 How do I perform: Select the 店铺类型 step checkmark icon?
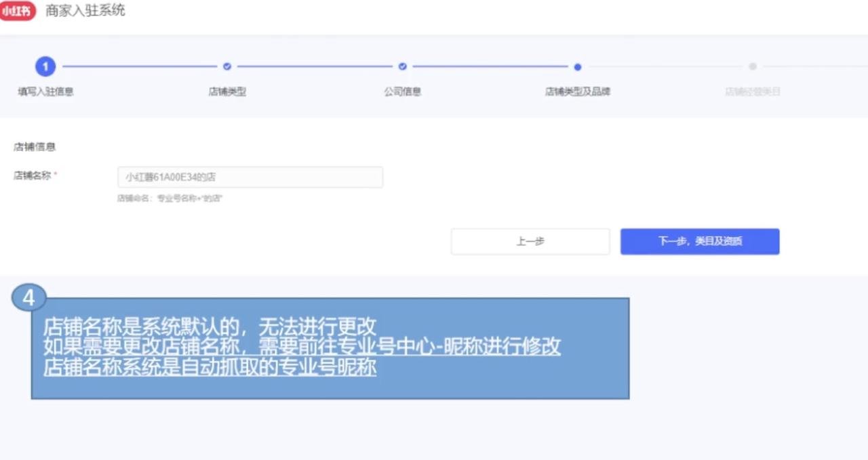pyautogui.click(x=227, y=66)
